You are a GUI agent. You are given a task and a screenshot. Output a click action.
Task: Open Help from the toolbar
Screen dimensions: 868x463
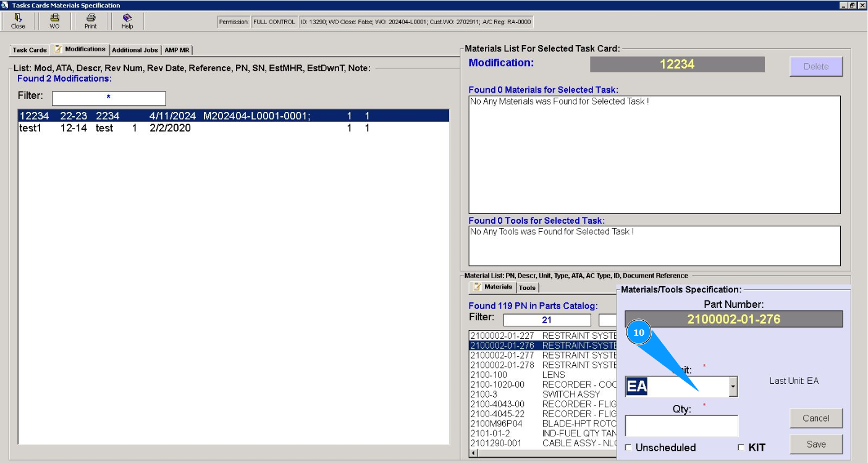(x=127, y=21)
